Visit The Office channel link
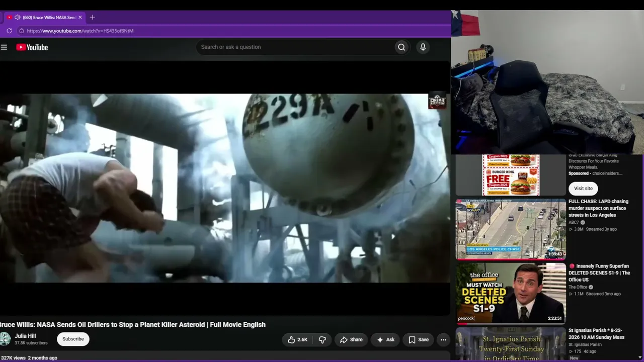This screenshot has height=362, width=644. 578,287
